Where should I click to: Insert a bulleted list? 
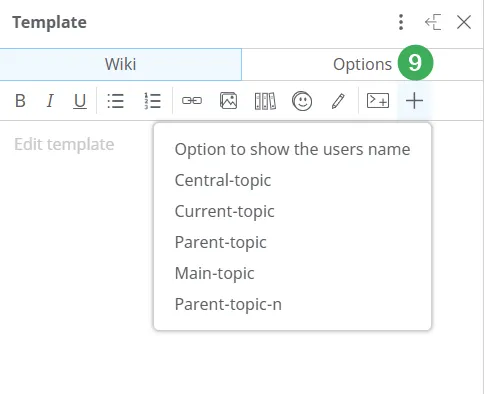116,101
